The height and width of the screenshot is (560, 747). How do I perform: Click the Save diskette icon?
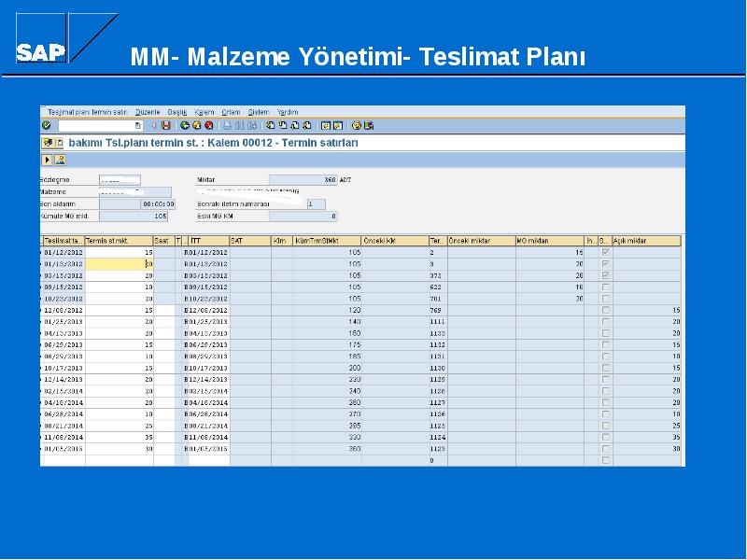coord(166,126)
